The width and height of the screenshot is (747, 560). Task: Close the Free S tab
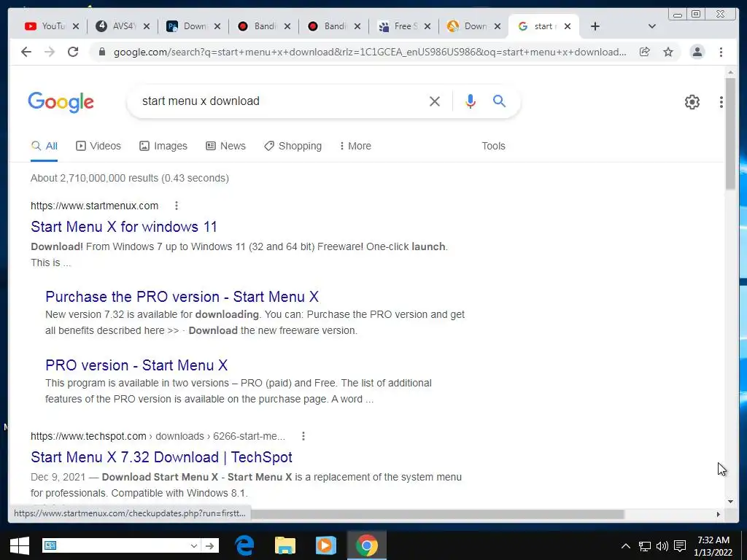point(427,26)
